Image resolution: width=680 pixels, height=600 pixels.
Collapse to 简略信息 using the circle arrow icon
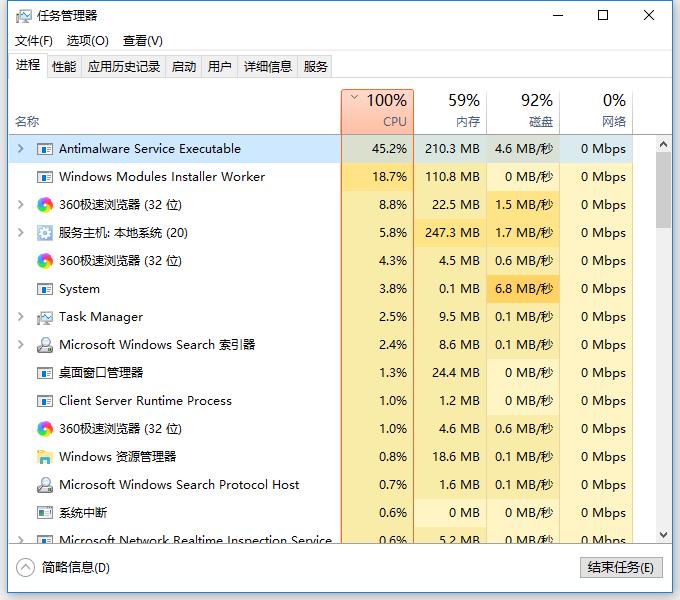25,567
